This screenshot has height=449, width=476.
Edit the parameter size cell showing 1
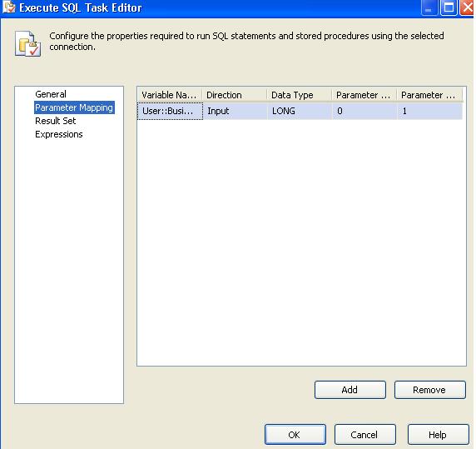(429, 111)
